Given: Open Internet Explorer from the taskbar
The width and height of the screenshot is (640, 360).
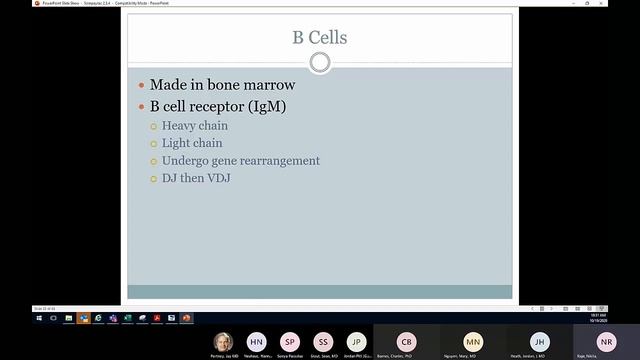Looking at the screenshot, I should (98, 318).
